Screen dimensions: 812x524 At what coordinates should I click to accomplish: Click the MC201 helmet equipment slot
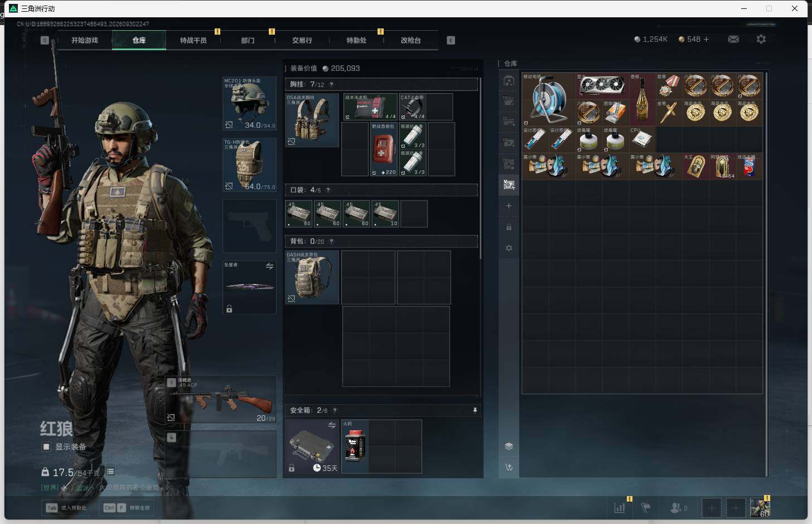pos(249,104)
